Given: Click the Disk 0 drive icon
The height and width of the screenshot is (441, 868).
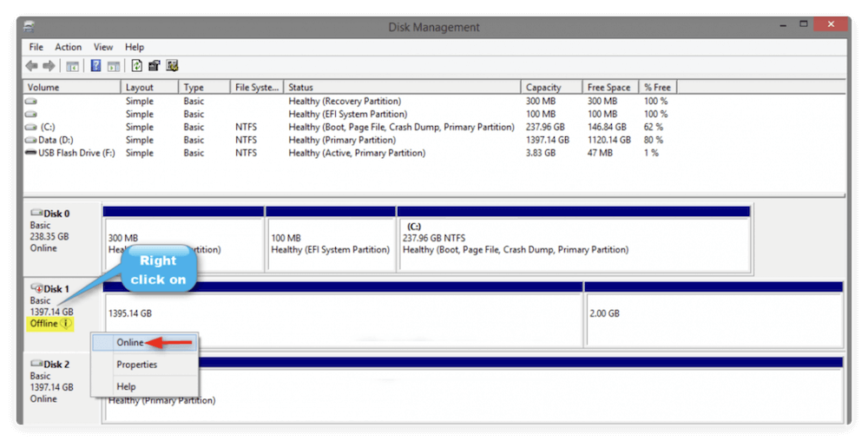Looking at the screenshot, I should click(x=36, y=213).
